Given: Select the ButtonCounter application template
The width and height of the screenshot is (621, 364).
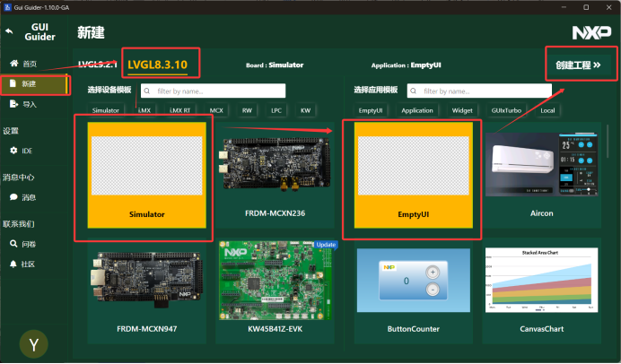Looking at the screenshot, I should click(414, 290).
